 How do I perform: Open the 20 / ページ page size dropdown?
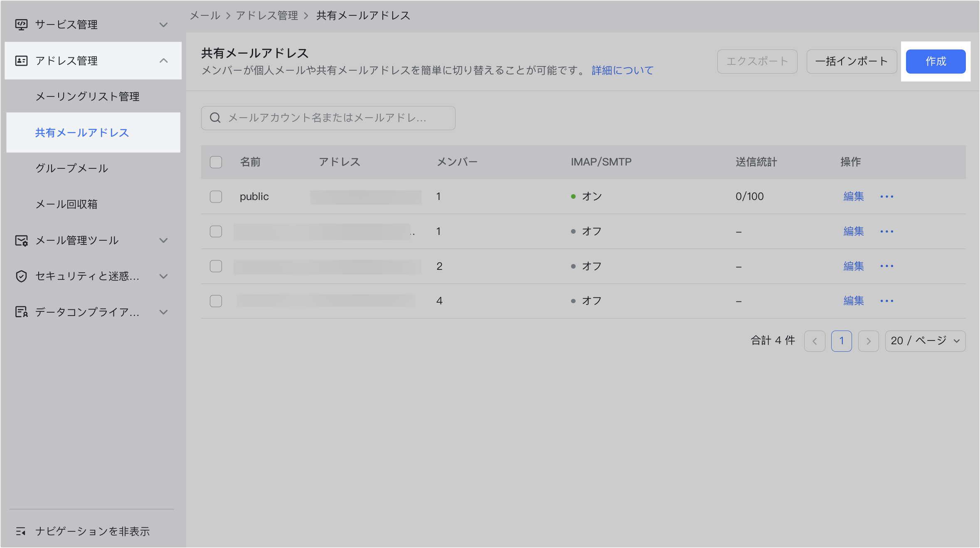click(x=925, y=341)
